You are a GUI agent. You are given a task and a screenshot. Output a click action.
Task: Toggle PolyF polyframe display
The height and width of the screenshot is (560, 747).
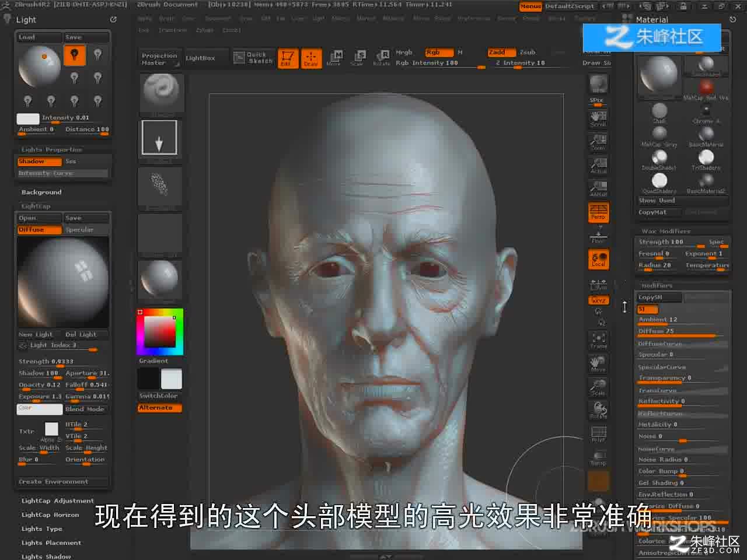598,434
